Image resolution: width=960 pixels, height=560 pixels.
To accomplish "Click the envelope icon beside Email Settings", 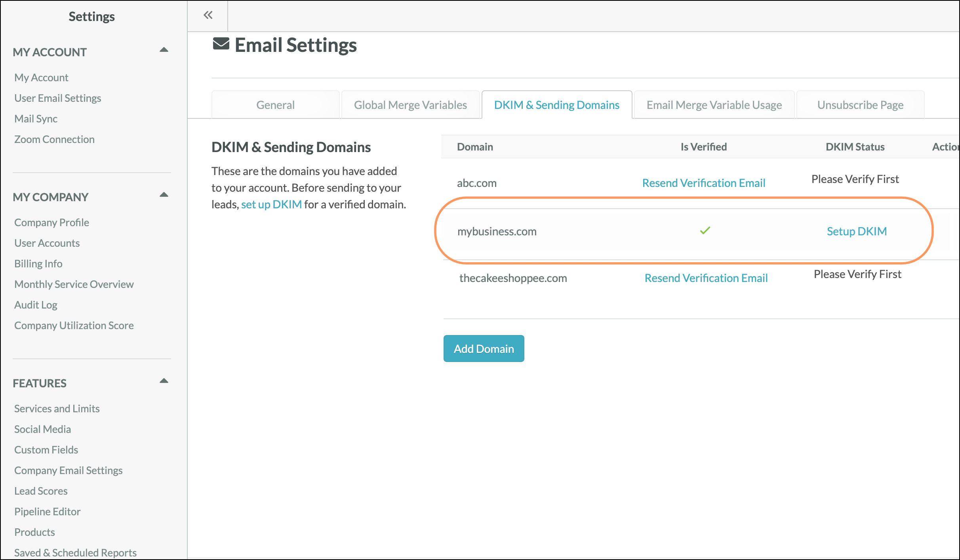I will (221, 44).
